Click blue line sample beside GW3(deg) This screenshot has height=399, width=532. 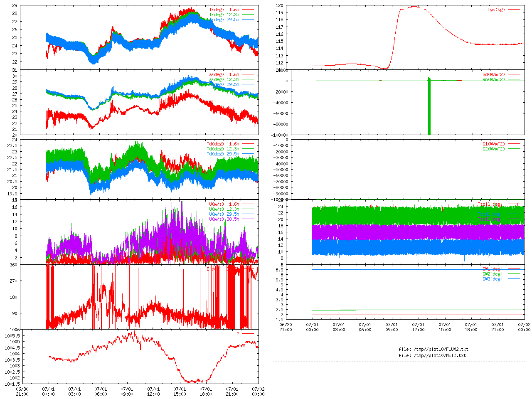point(514,279)
